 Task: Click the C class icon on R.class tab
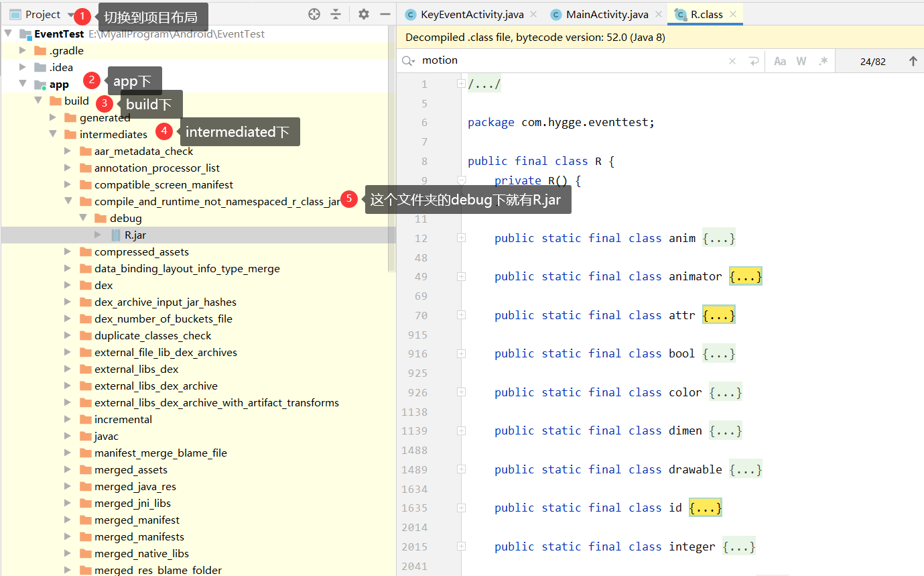point(681,14)
